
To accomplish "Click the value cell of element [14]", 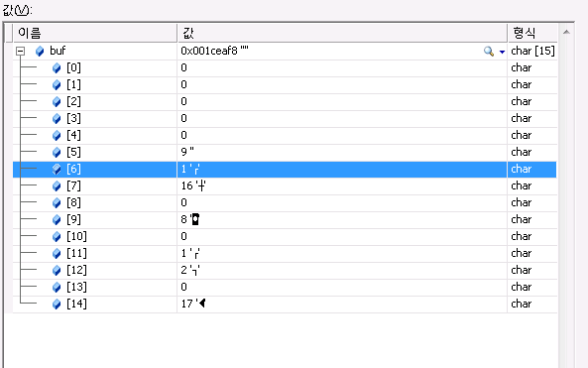I will pos(342,304).
